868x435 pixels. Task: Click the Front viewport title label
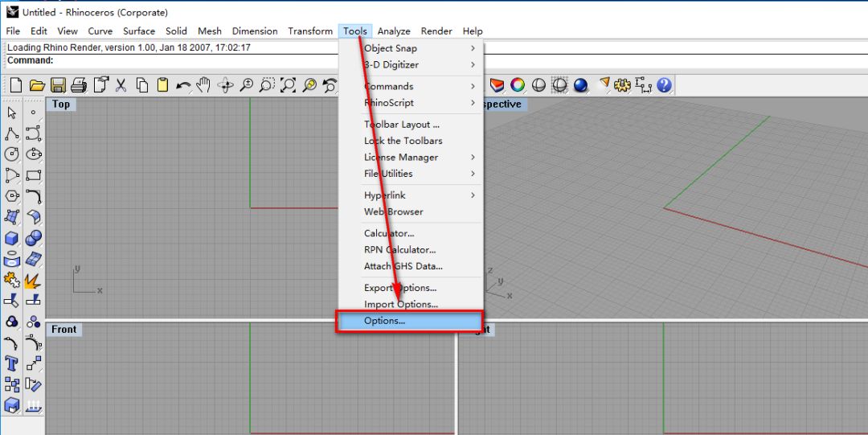click(x=64, y=330)
